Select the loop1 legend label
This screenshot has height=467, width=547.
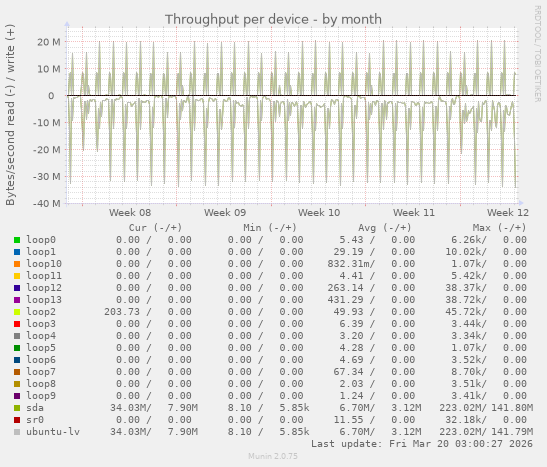tap(41, 252)
